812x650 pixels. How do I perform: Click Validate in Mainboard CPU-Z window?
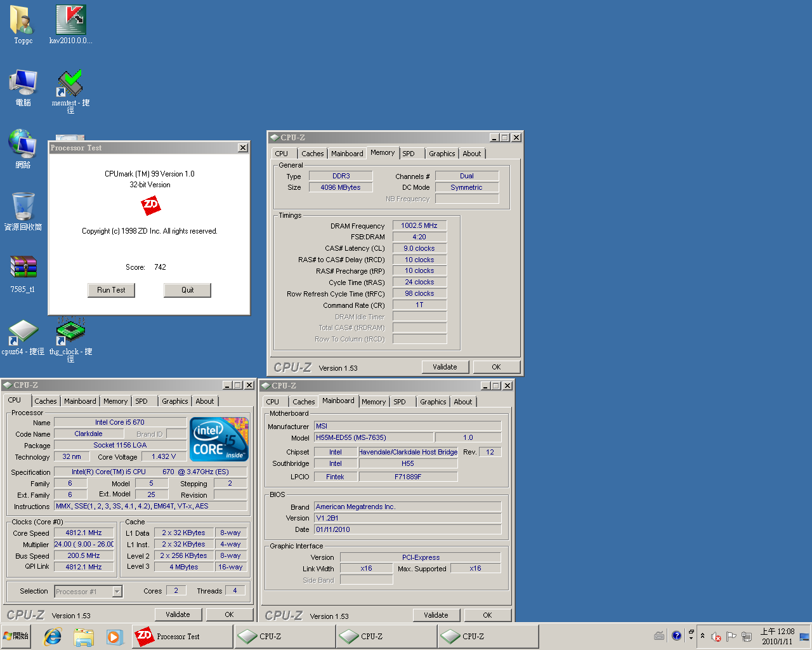tap(436, 615)
